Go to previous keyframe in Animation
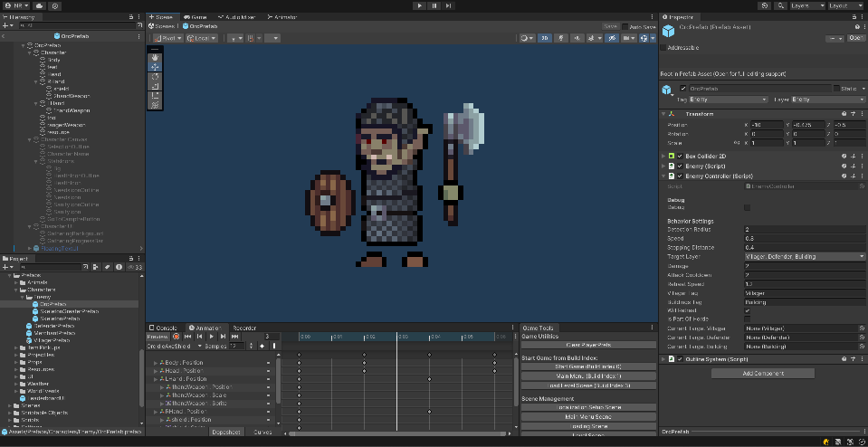Viewport: 868px width, 447px height. pyautogui.click(x=199, y=337)
